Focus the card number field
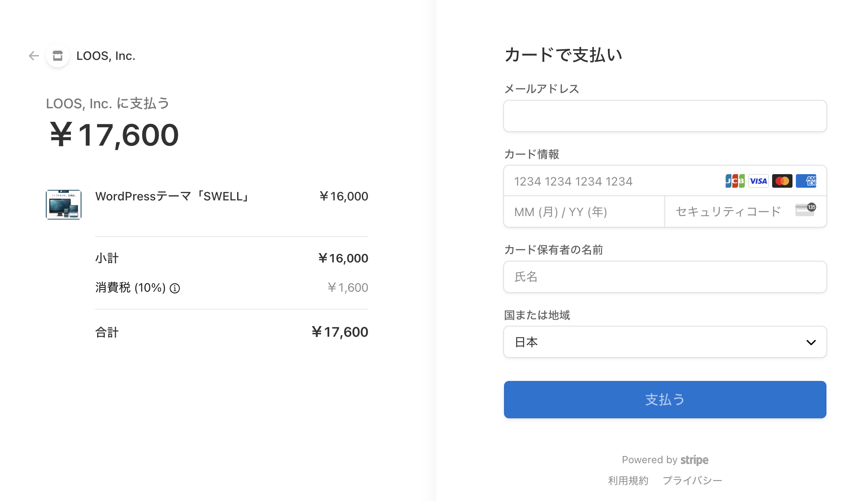 click(611, 181)
